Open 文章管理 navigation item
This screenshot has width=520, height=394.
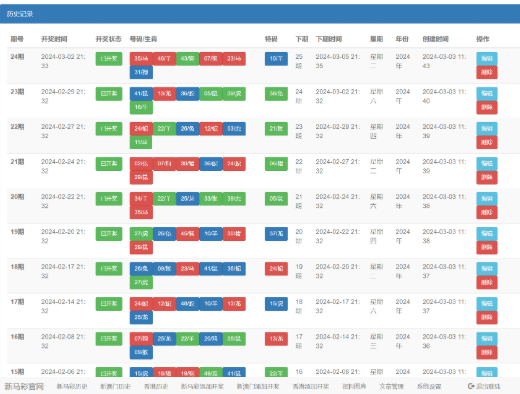coord(391,386)
